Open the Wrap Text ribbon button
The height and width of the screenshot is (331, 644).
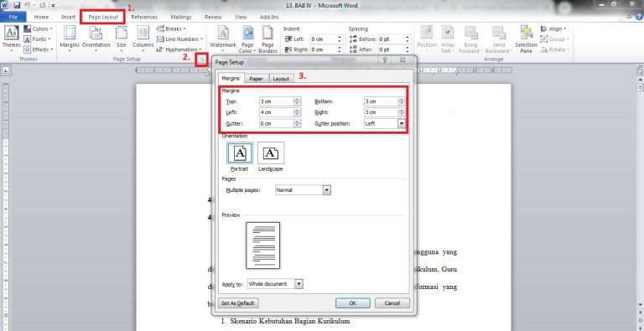[447, 39]
